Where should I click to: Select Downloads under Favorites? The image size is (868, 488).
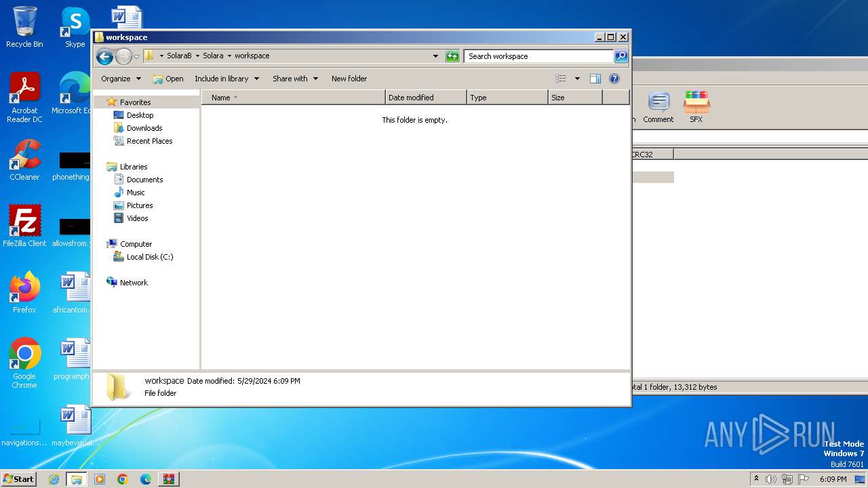click(144, 128)
